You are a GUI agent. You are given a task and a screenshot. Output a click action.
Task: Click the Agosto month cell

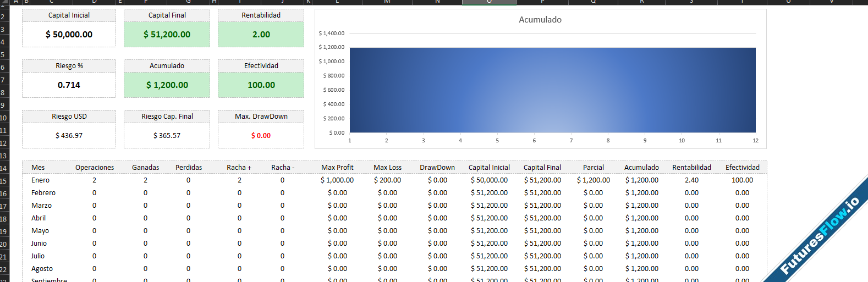(42, 269)
